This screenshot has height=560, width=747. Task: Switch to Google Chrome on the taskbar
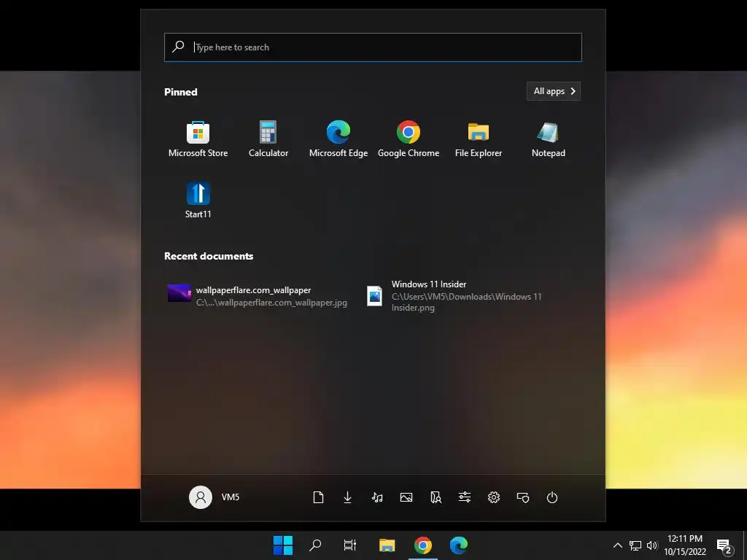pos(423,545)
